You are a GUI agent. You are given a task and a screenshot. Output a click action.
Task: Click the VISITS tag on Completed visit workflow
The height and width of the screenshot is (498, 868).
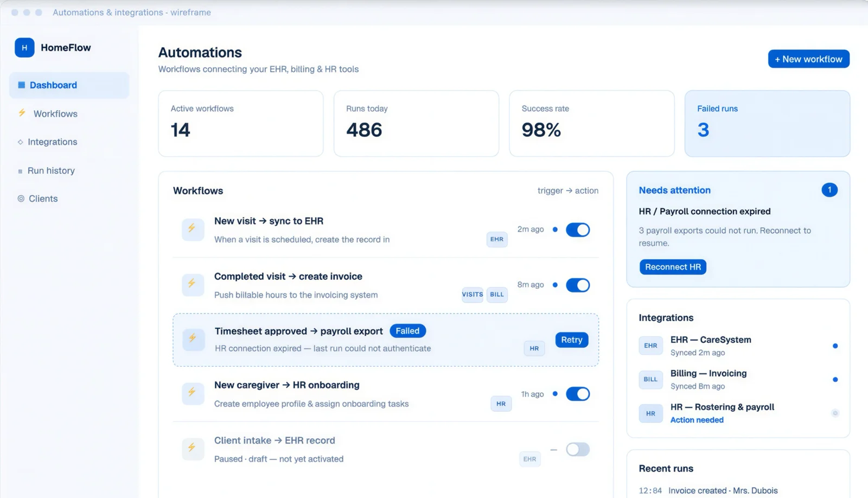[472, 295]
